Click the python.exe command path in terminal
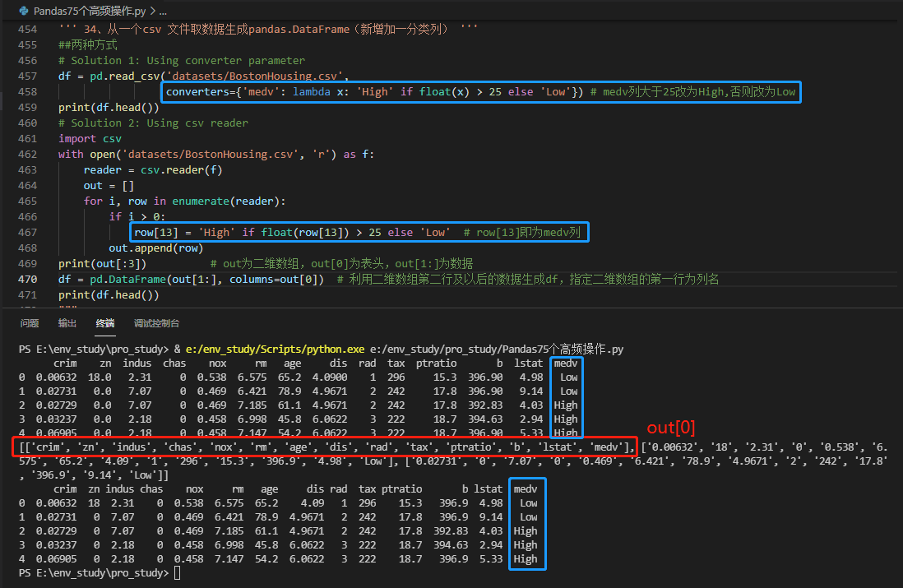903x588 pixels. [275, 349]
